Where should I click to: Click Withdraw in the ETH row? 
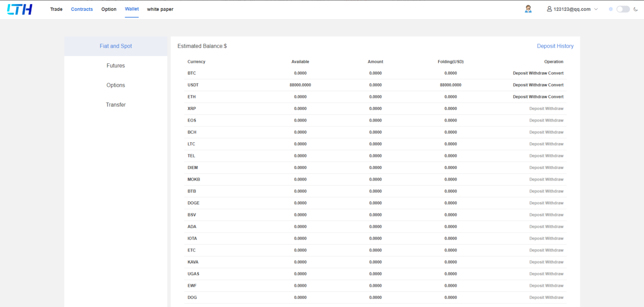[538, 97]
